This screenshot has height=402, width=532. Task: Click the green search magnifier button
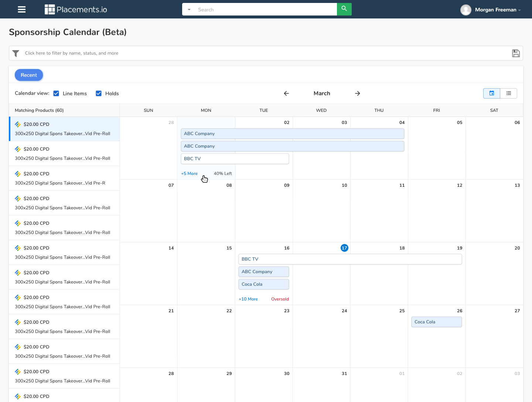click(x=344, y=9)
